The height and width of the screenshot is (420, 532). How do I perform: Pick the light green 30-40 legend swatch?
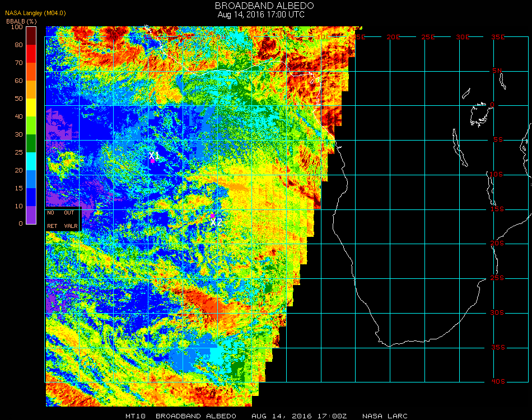[x=31, y=125]
